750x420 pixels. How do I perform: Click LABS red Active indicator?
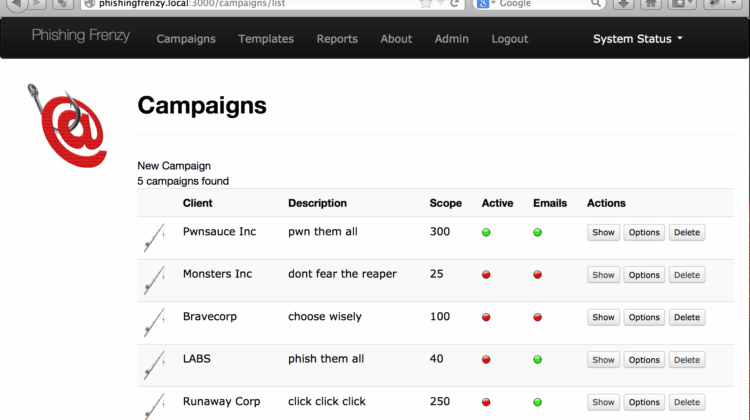[486, 360]
